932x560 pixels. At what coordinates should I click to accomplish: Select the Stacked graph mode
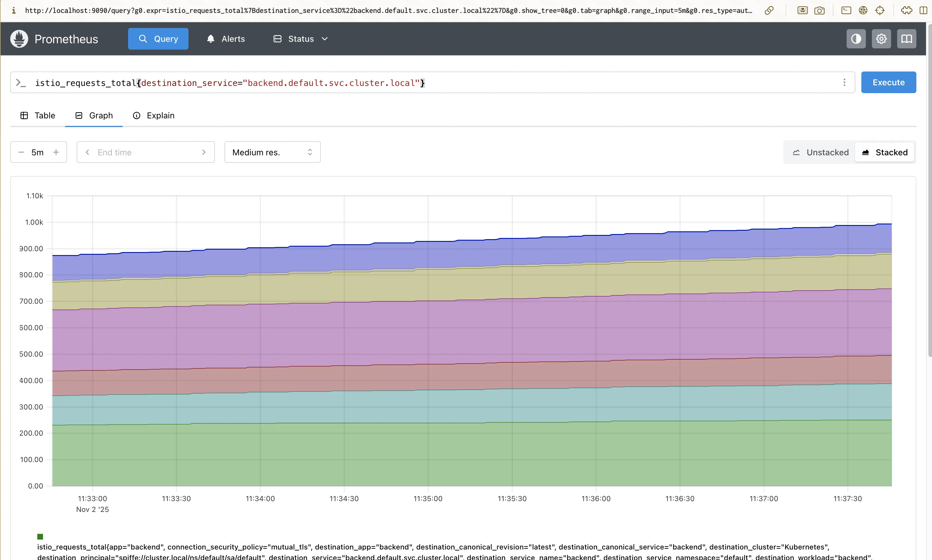click(x=884, y=152)
